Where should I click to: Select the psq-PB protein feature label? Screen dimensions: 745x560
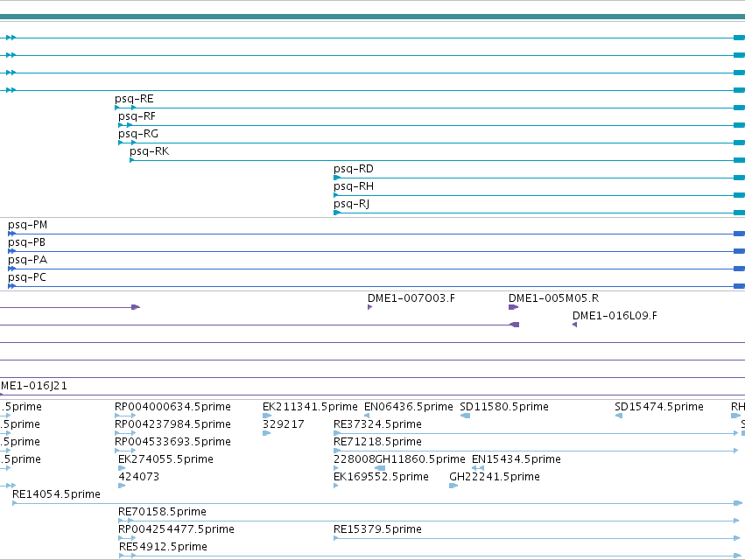coord(26,242)
